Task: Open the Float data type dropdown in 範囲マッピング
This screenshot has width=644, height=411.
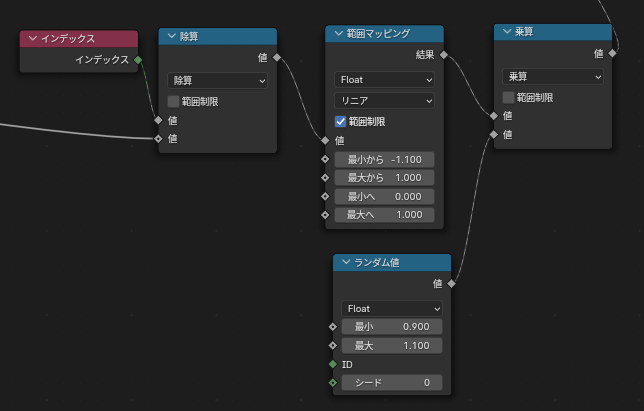Action: tap(385, 79)
